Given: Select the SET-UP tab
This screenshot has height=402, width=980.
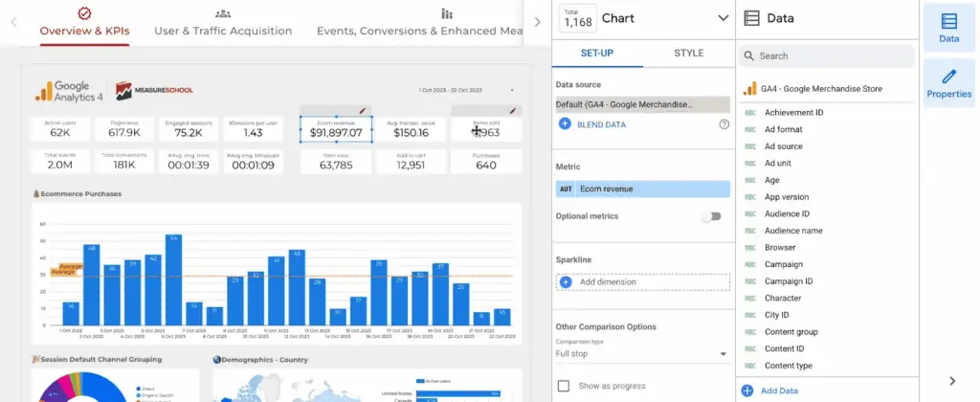Looking at the screenshot, I should pyautogui.click(x=597, y=54).
